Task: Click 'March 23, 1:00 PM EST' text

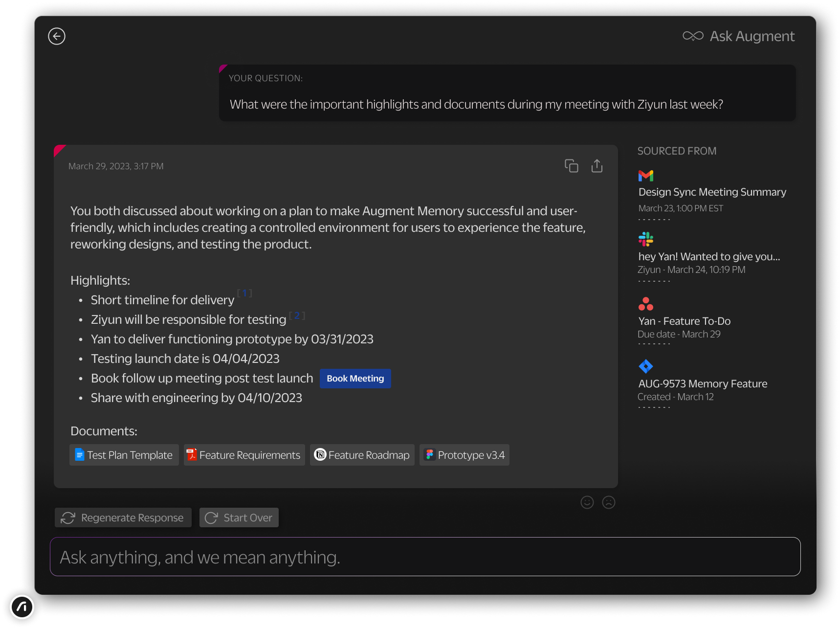Action: coord(681,208)
